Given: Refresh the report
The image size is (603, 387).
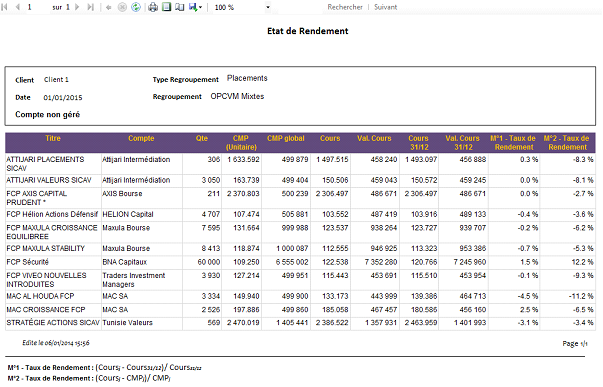Looking at the screenshot, I should coord(136,7).
